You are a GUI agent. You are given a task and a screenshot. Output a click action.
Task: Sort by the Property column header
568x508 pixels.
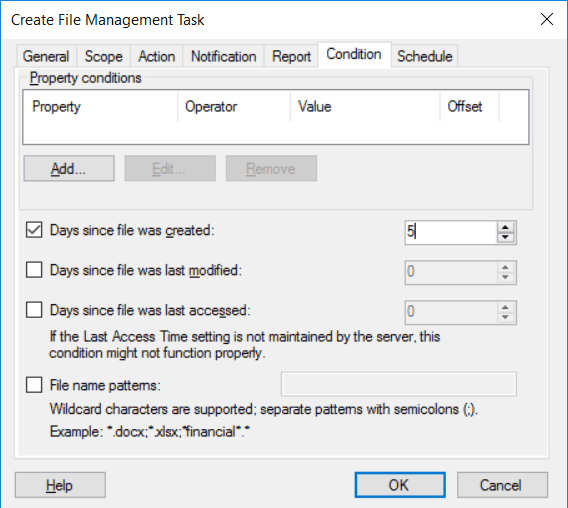pos(100,107)
